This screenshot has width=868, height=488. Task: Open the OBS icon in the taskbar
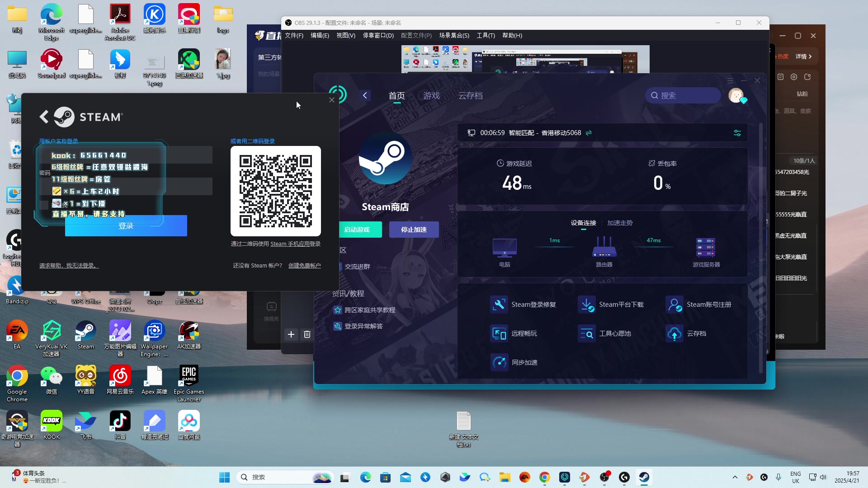[604, 477]
